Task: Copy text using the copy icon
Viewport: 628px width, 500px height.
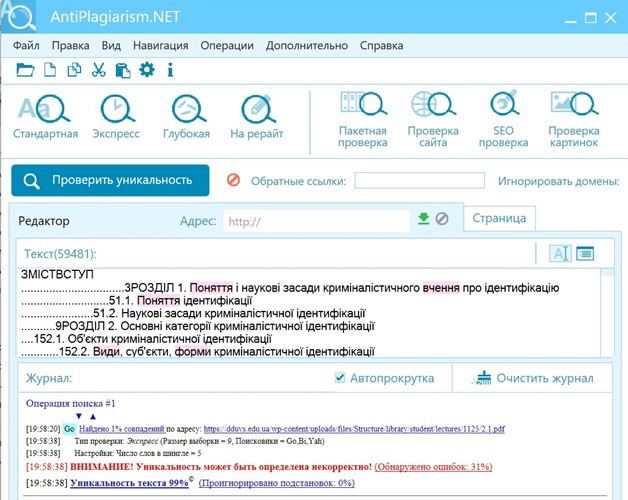Action: [x=74, y=70]
